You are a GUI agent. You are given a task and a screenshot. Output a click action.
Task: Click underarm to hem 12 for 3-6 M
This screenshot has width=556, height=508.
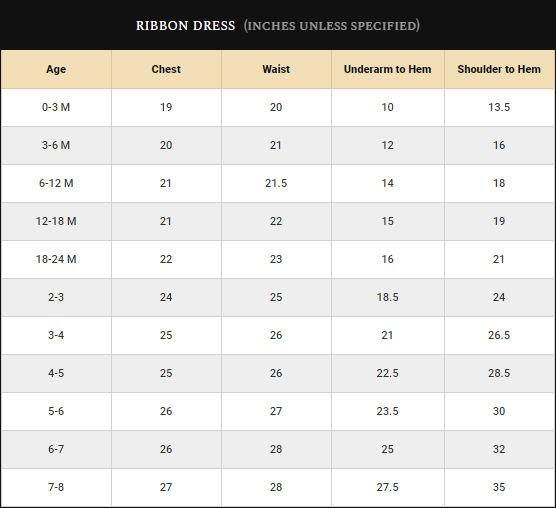[388, 145]
